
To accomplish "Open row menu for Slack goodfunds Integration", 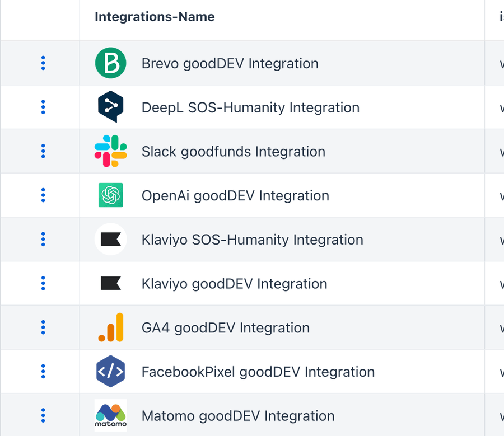I will 43,151.
